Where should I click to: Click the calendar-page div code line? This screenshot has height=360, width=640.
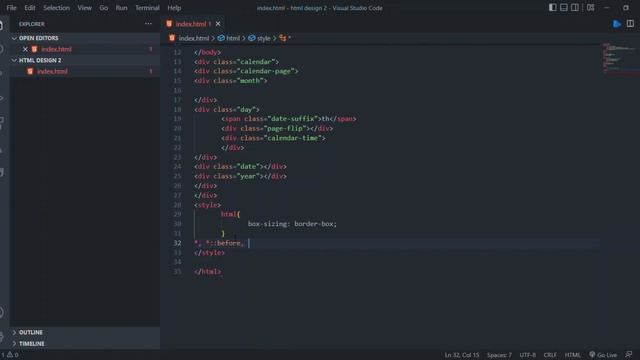click(x=246, y=71)
